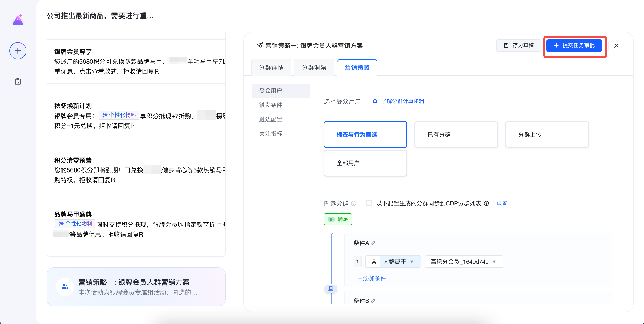The image size is (644, 324).
Task: Click +添加条件 under 条件A
Action: pyautogui.click(x=372, y=278)
